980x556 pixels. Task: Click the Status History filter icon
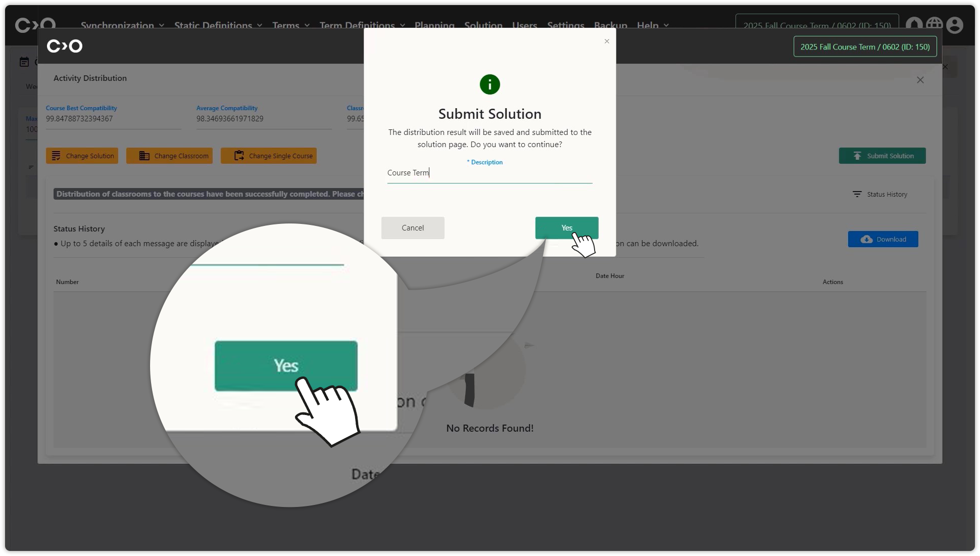(857, 194)
